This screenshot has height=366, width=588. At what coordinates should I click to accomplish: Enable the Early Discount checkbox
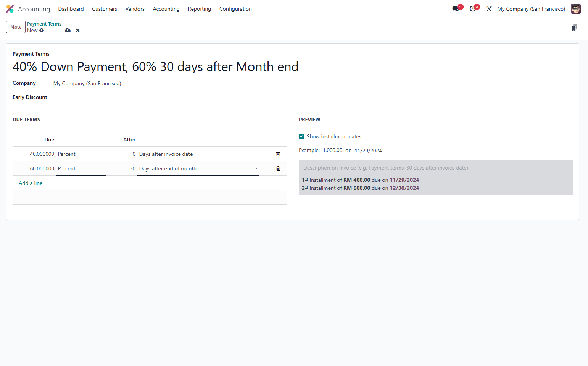(x=56, y=97)
